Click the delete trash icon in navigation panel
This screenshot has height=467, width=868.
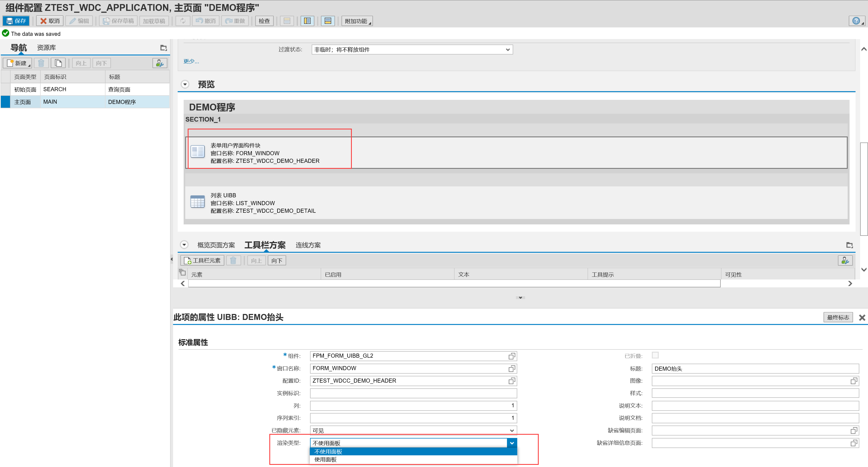click(41, 63)
